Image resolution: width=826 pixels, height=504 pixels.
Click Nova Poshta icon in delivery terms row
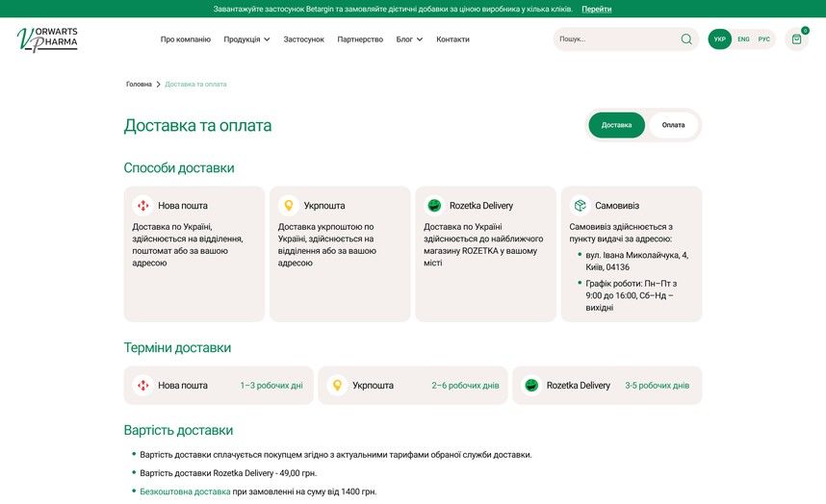pyautogui.click(x=142, y=385)
